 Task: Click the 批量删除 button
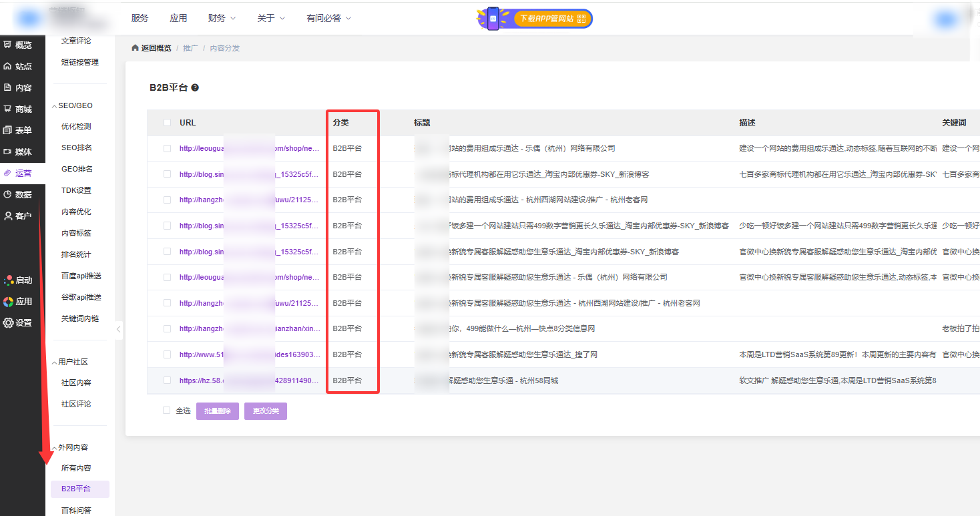coord(217,411)
